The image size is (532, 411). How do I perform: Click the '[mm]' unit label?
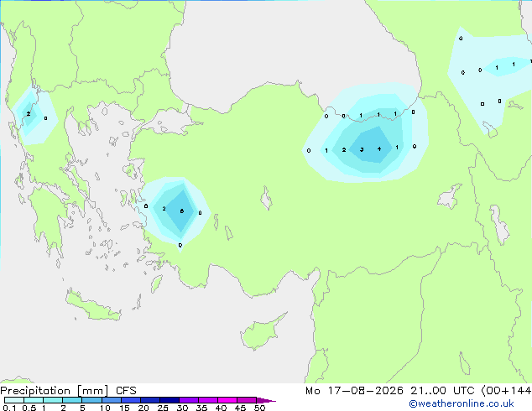(92, 391)
